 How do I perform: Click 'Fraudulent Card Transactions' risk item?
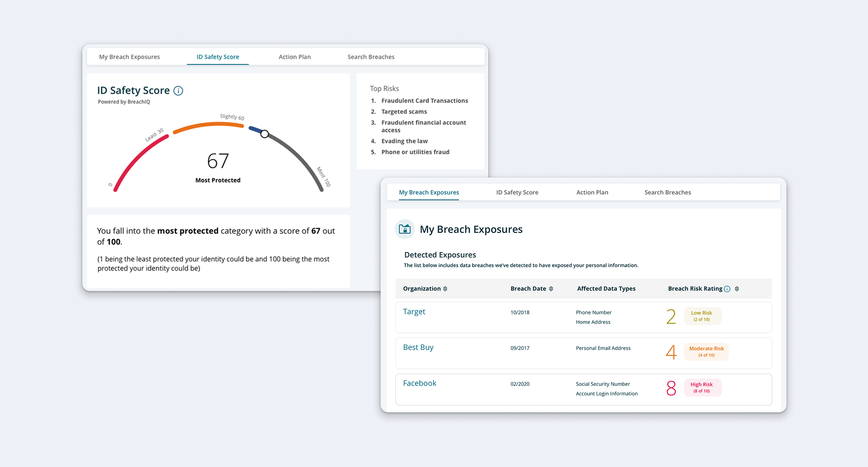tap(424, 101)
